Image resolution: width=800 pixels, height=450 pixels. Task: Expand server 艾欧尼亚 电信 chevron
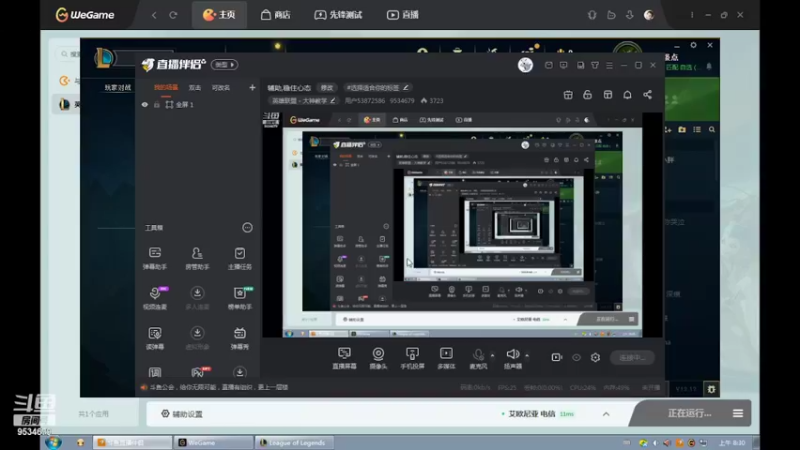coord(606,414)
